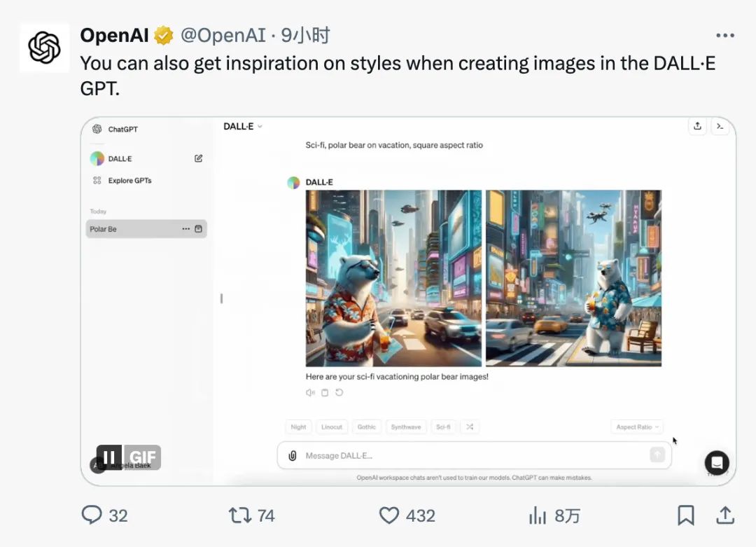This screenshot has height=547, width=756.
Task: Select the Synthwave style chip
Action: point(405,427)
